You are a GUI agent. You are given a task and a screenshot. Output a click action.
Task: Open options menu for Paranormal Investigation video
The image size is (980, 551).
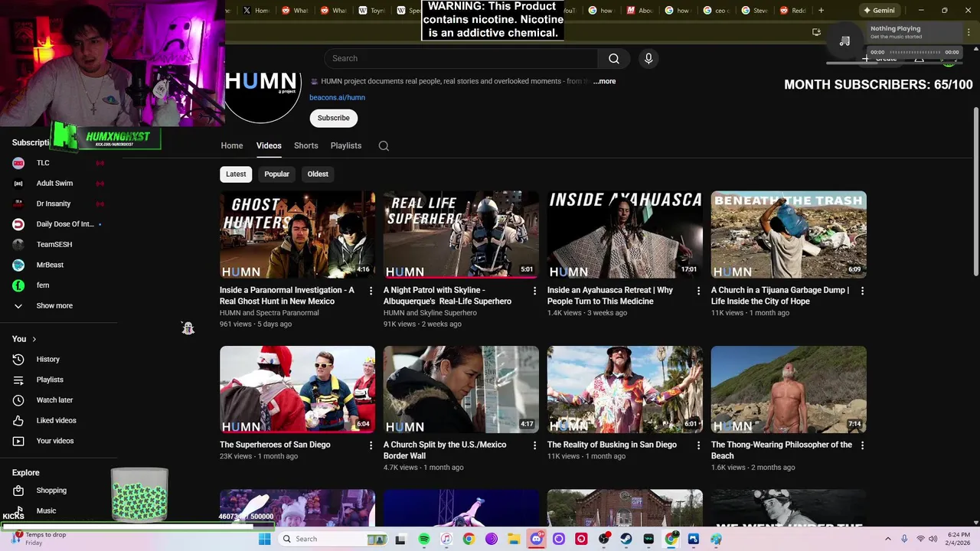pos(371,291)
